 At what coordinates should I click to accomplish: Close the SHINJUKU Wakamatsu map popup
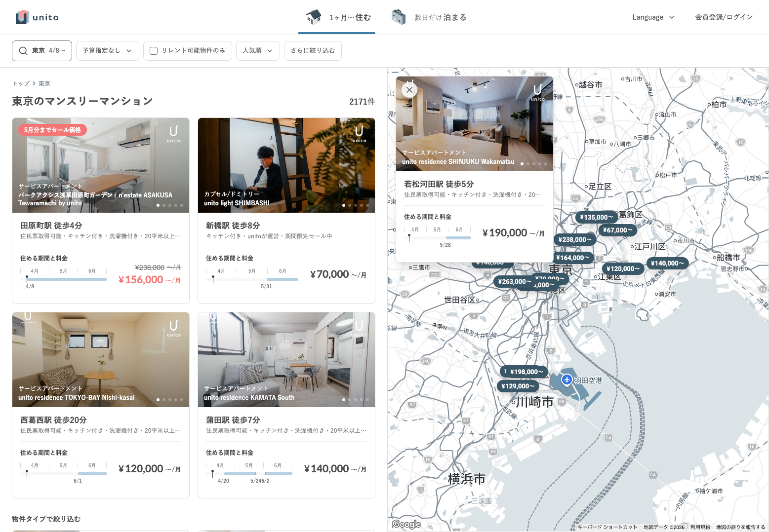coord(409,90)
